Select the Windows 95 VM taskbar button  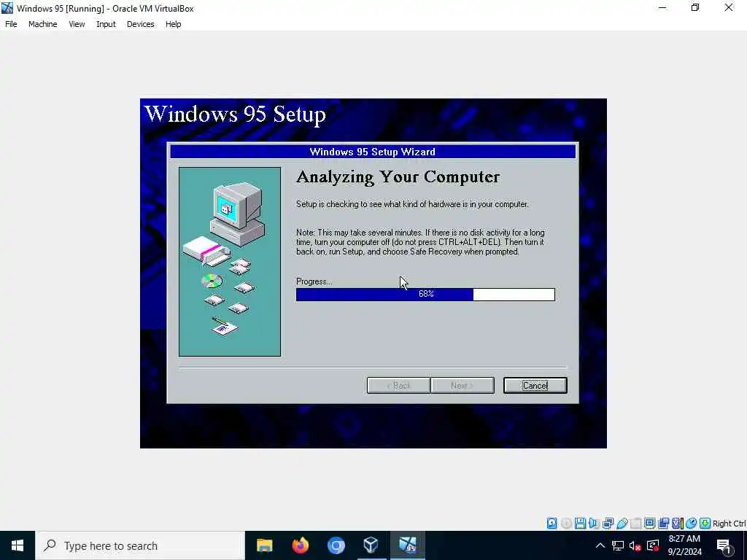(407, 545)
